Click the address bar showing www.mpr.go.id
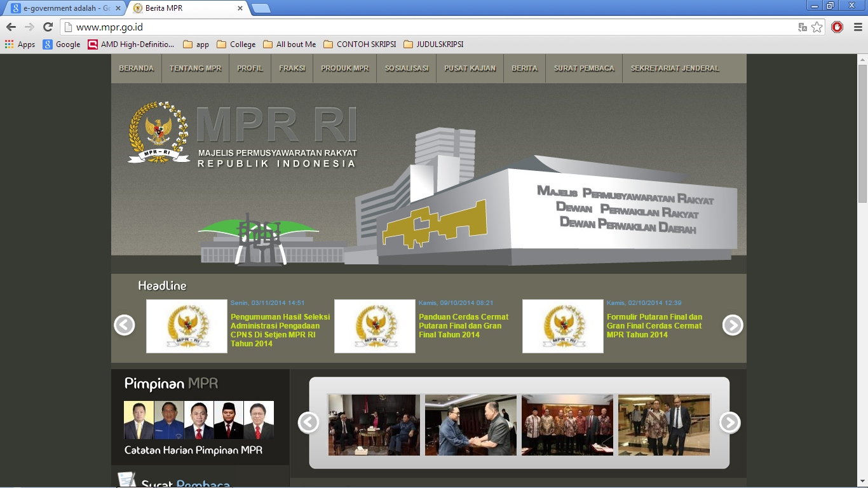The width and height of the screenshot is (868, 488). [429, 27]
